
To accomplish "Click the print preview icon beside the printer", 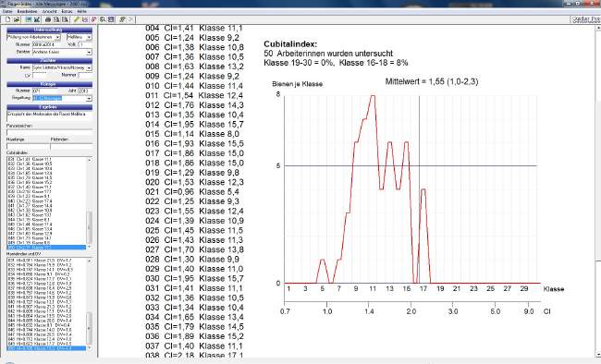I will tap(56, 19).
